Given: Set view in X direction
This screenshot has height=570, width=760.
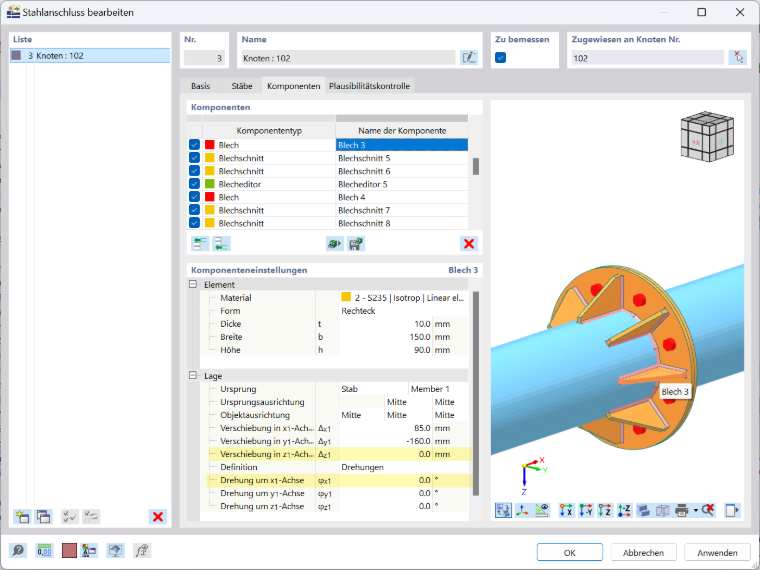Looking at the screenshot, I should (x=566, y=510).
